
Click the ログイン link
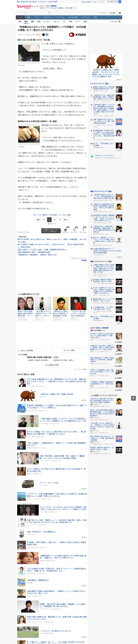click(42, 8)
